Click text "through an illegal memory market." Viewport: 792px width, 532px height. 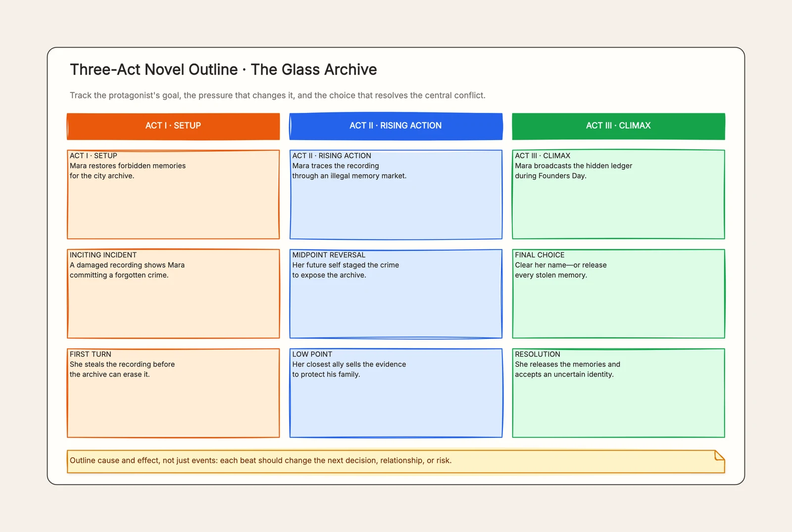(x=349, y=176)
